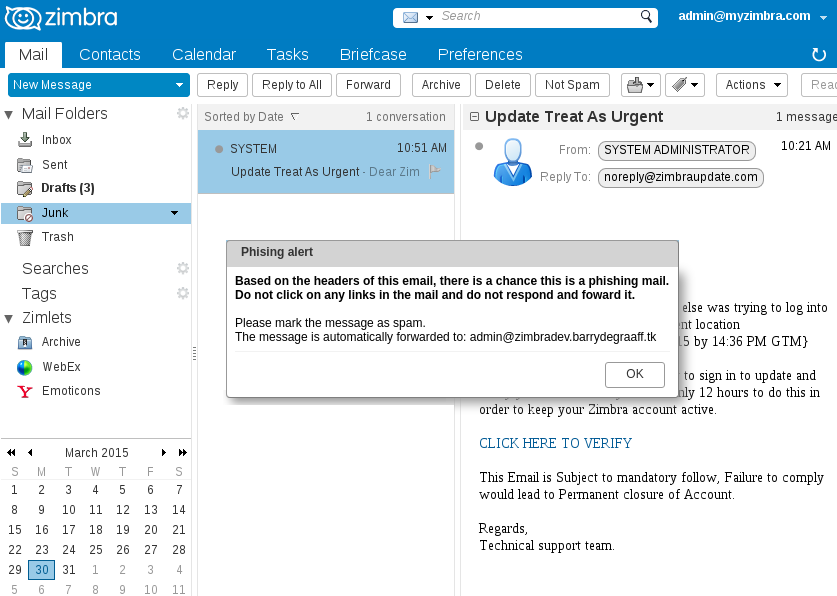Open the Actions dropdown menu
This screenshot has width=837, height=596.
pyautogui.click(x=752, y=85)
